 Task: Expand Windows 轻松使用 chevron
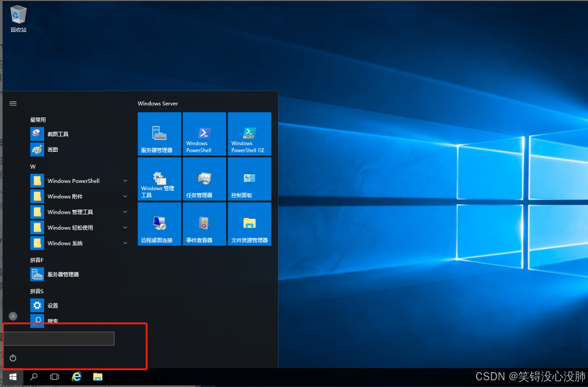pos(125,228)
